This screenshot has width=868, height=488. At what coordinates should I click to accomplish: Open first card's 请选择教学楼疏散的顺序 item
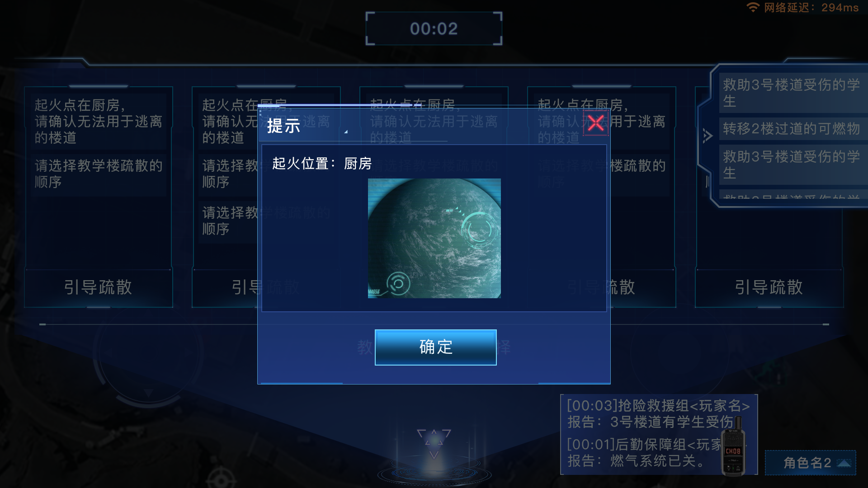99,174
